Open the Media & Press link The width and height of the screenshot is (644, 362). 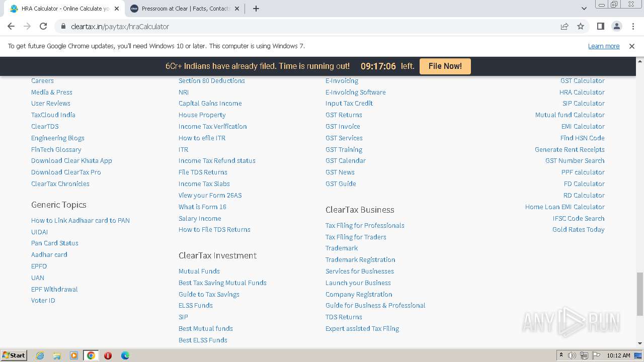[x=52, y=92]
